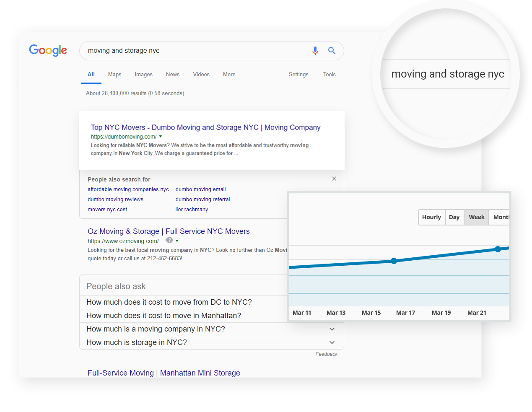Search 'movers nyc cost' suggestion
Viewport: 532px width, 412px height.
coord(107,210)
